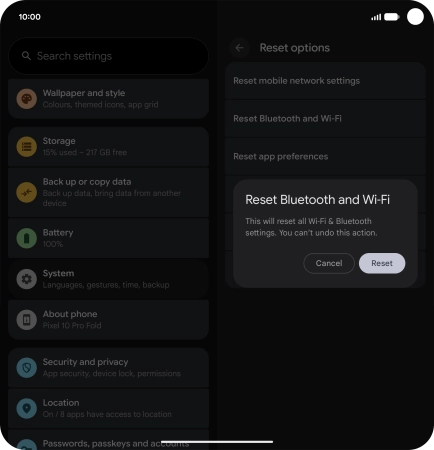Click the Battery icon

(x=27, y=238)
